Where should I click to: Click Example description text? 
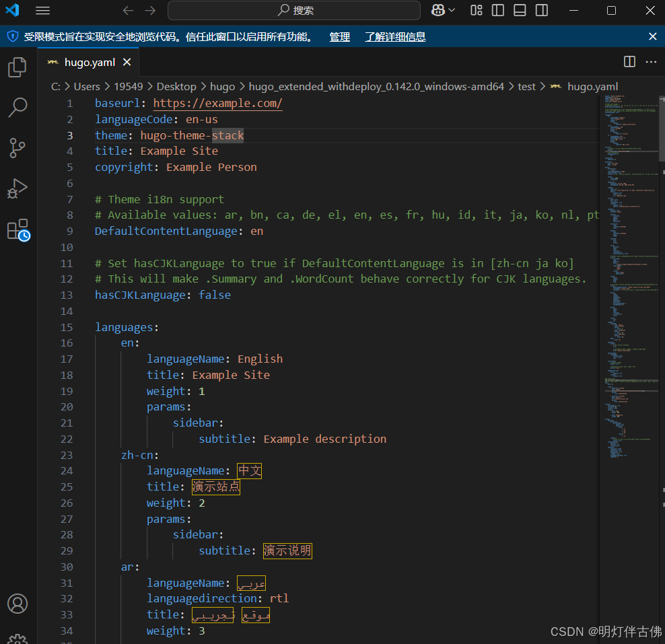(x=325, y=439)
